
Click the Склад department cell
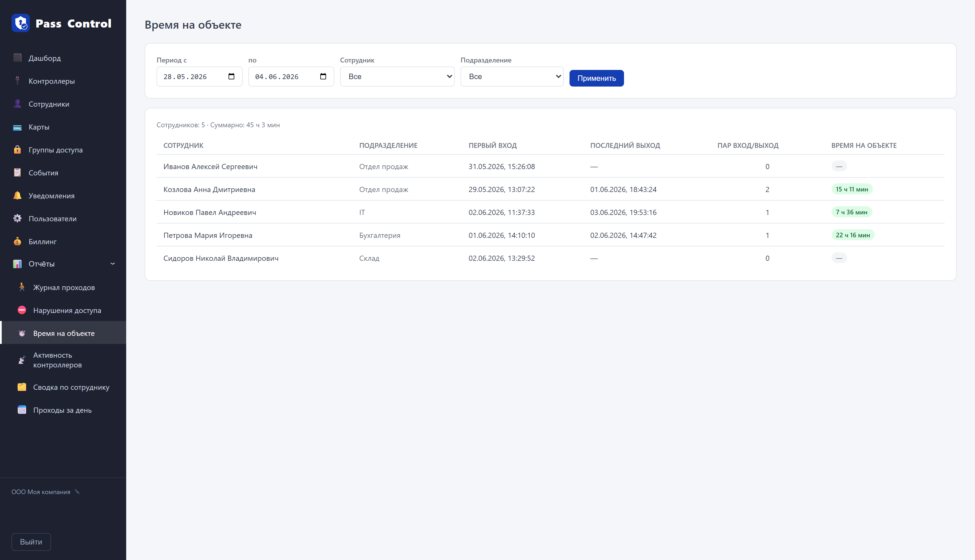coord(369,258)
